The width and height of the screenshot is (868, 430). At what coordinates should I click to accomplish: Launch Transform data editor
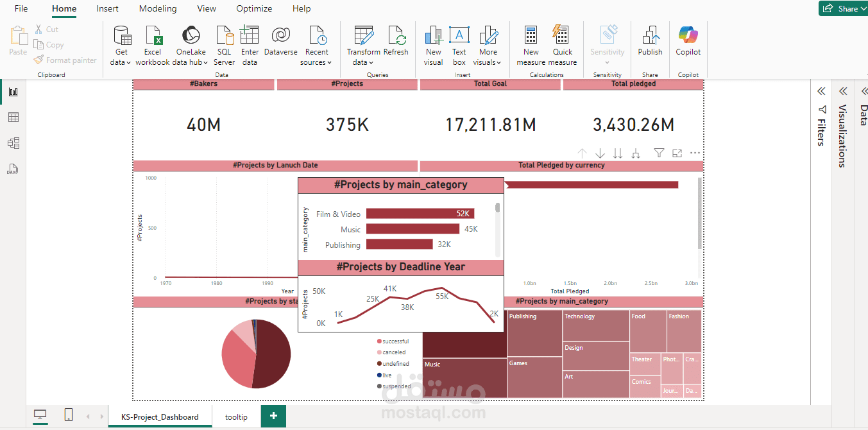[x=363, y=46]
